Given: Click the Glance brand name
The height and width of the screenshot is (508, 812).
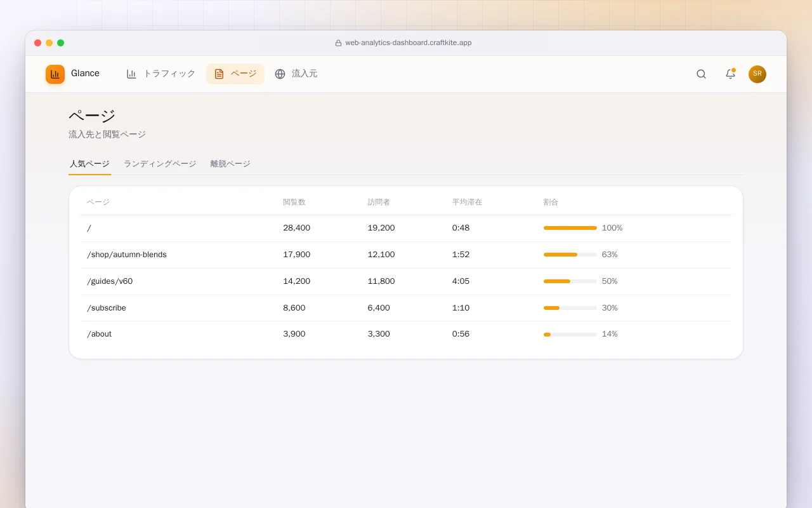Looking at the screenshot, I should pos(85,74).
